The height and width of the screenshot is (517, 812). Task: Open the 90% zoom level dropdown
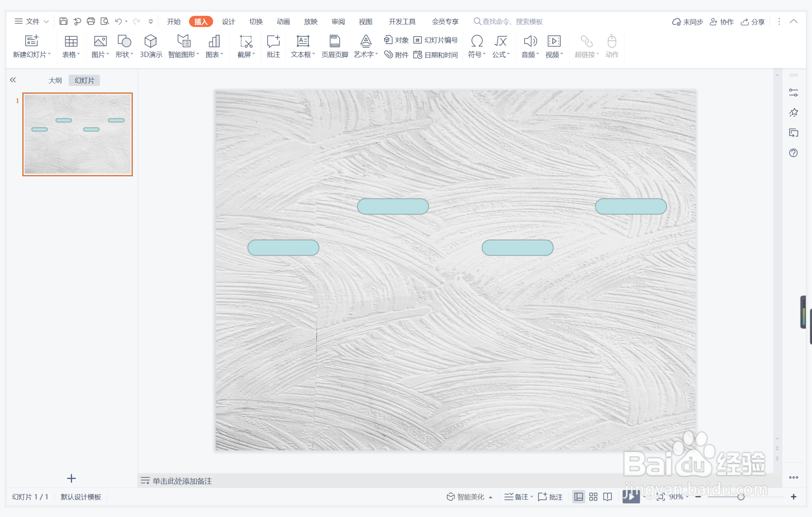[679, 497]
